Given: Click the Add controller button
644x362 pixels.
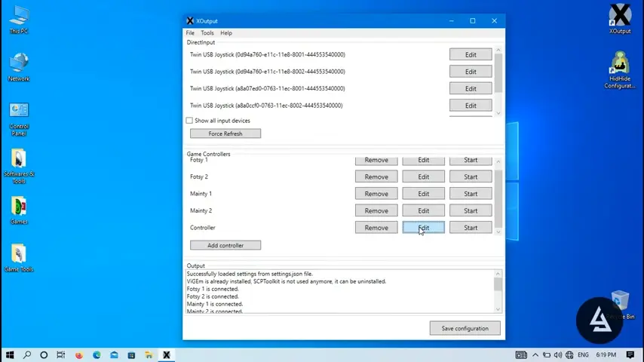Looking at the screenshot, I should tap(225, 245).
